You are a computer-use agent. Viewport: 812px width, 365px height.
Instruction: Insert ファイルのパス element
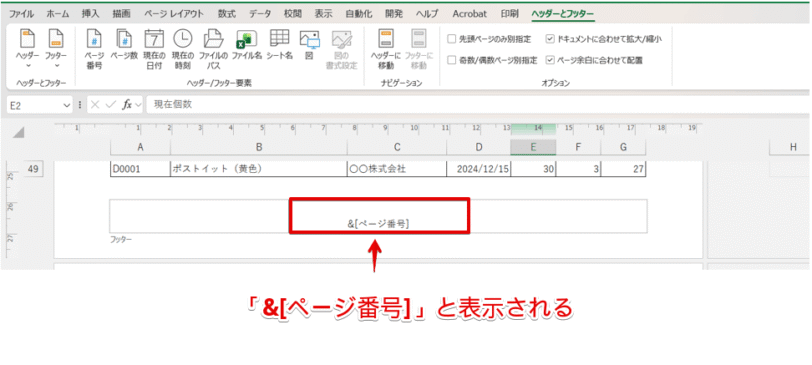[213, 50]
